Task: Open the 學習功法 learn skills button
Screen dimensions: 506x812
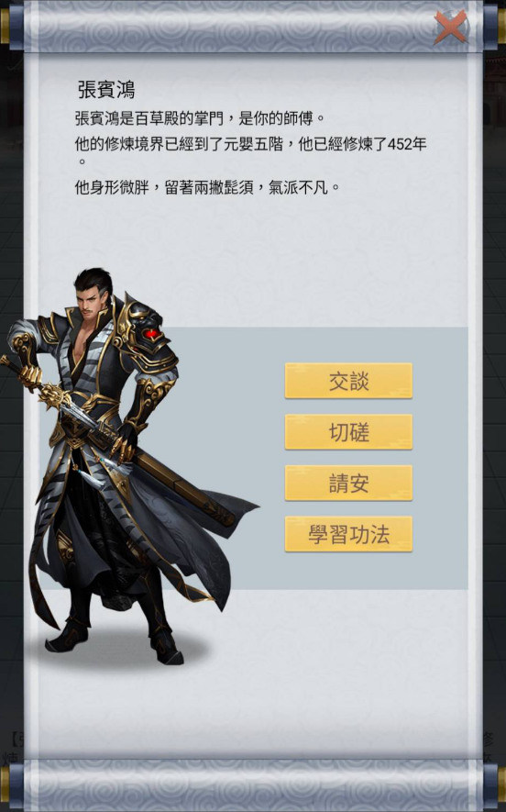Action: 348,534
